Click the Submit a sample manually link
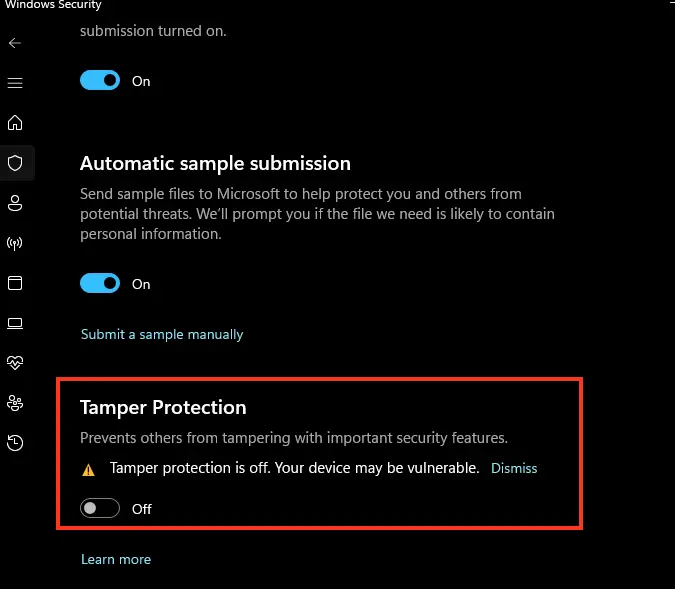The image size is (675, 589). coord(162,334)
